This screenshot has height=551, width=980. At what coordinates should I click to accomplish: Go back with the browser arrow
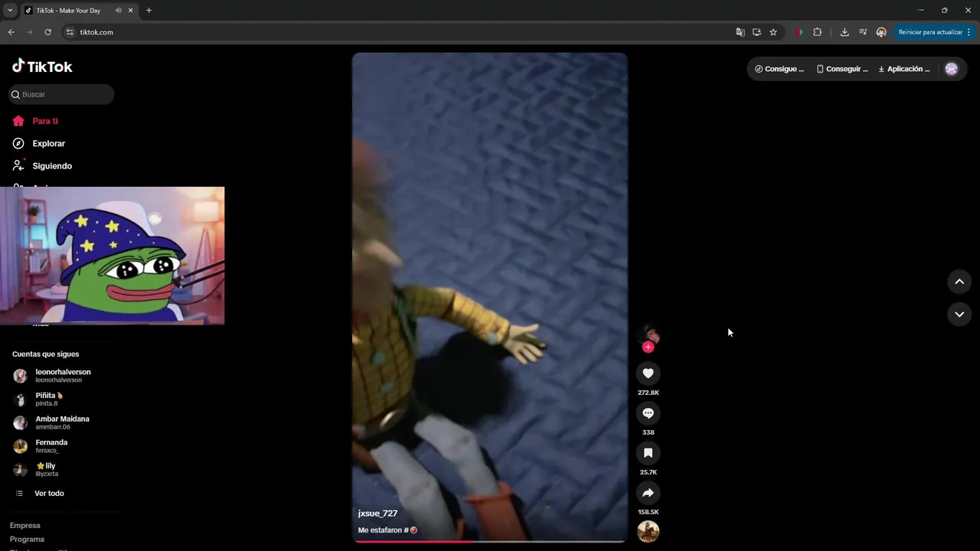pyautogui.click(x=11, y=32)
